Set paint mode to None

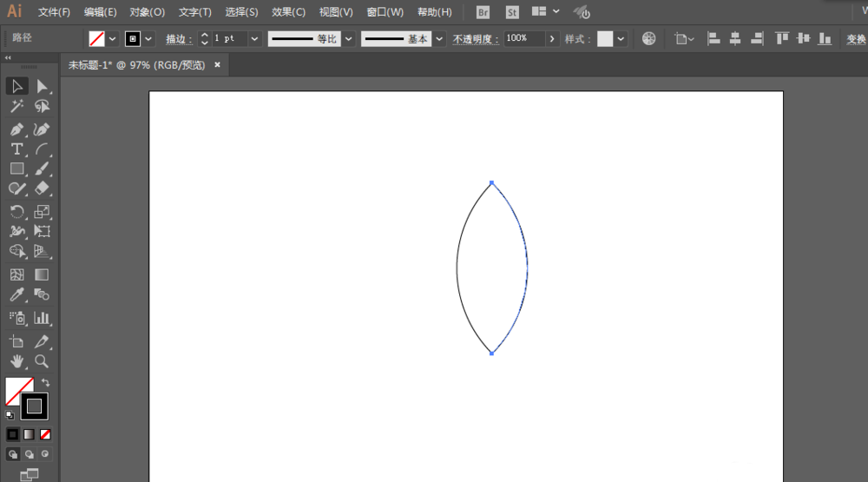[x=45, y=434]
